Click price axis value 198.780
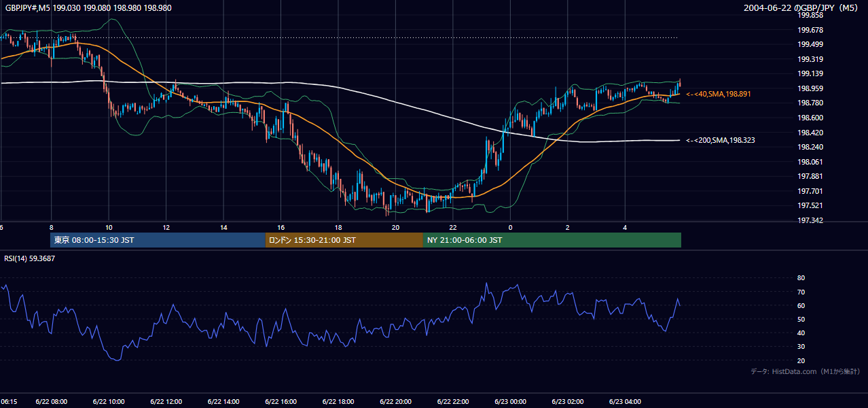Screen dimensions: 868x408 [x=810, y=103]
